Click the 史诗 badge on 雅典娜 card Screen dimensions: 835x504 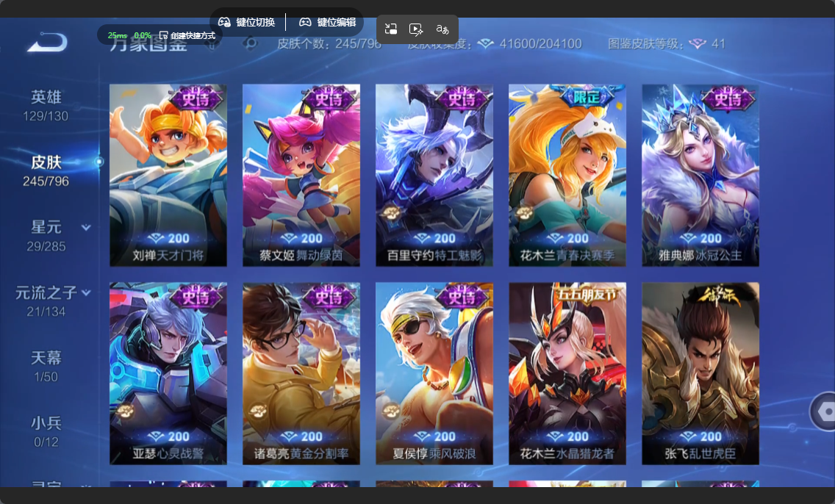(728, 98)
